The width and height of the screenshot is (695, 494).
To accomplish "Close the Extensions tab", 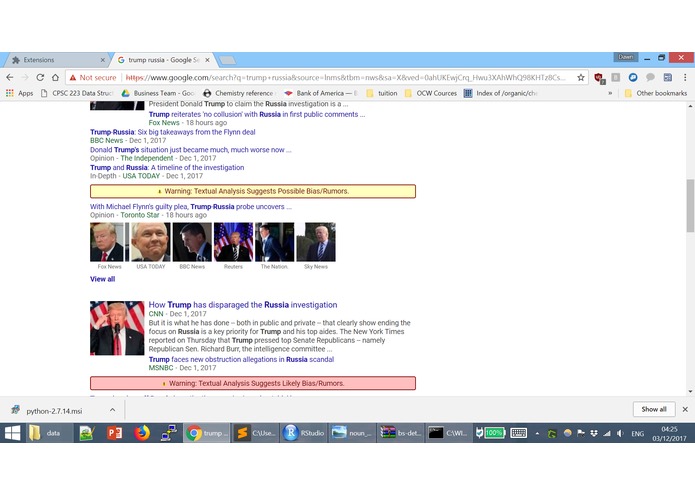I will tap(102, 60).
